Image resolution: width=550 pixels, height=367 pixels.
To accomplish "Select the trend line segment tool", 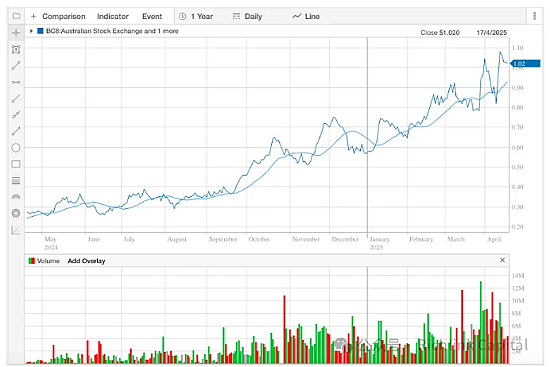I will [x=16, y=66].
